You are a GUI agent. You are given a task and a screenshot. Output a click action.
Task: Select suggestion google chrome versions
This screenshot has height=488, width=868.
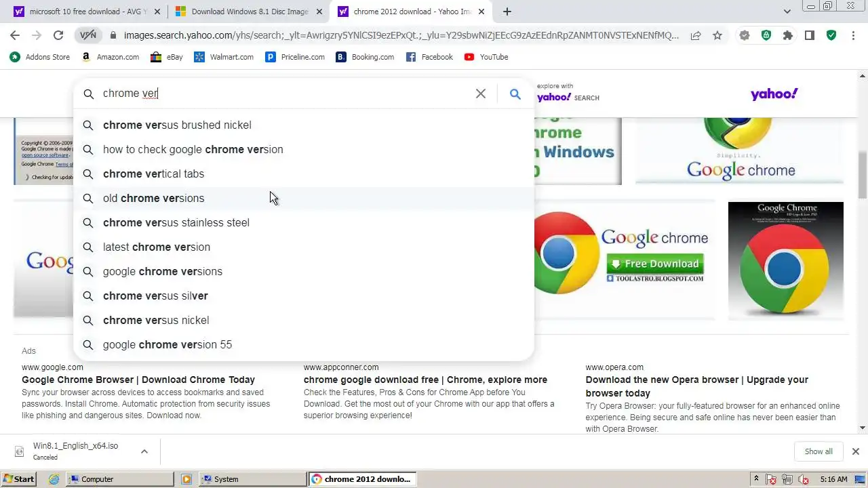[x=304, y=271]
